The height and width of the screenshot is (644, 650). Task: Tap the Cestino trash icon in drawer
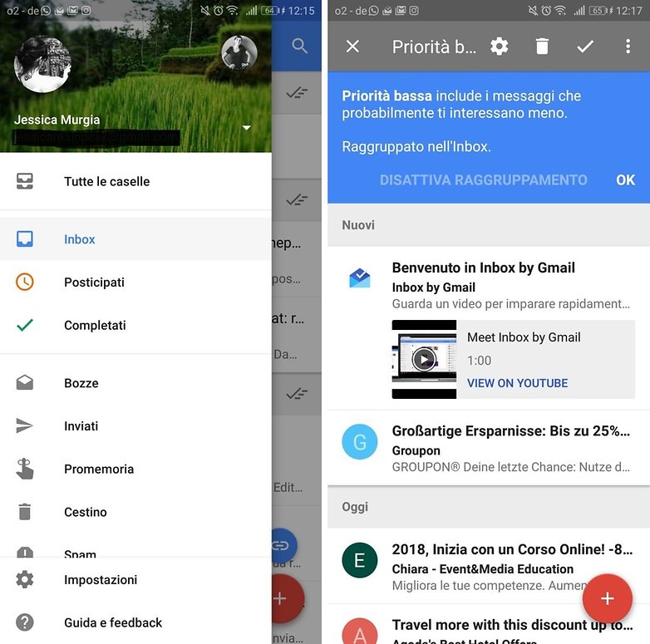(x=24, y=511)
